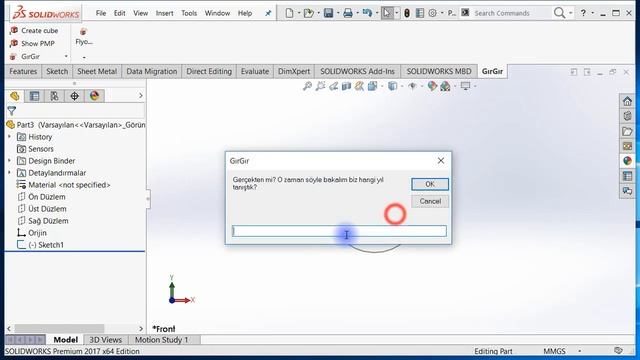Image resolution: width=640 pixels, height=360 pixels.
Task: Click the Display Style cube icon
Action: (392, 86)
